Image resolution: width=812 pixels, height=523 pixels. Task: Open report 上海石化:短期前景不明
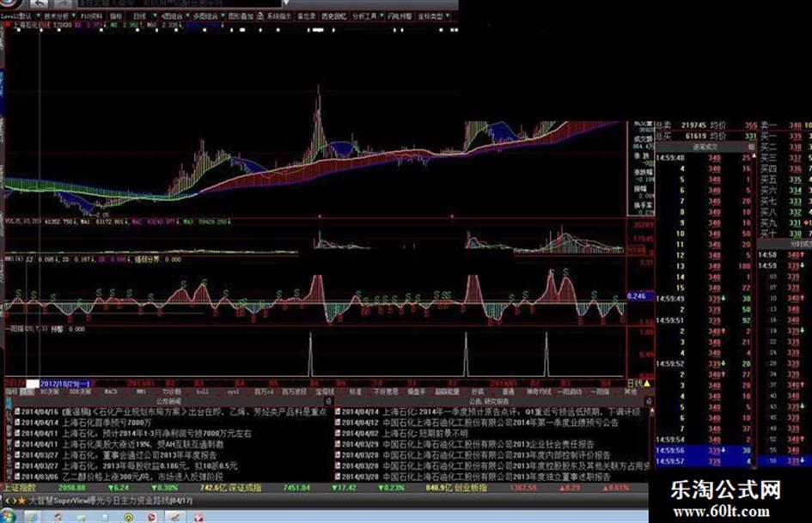click(x=424, y=434)
